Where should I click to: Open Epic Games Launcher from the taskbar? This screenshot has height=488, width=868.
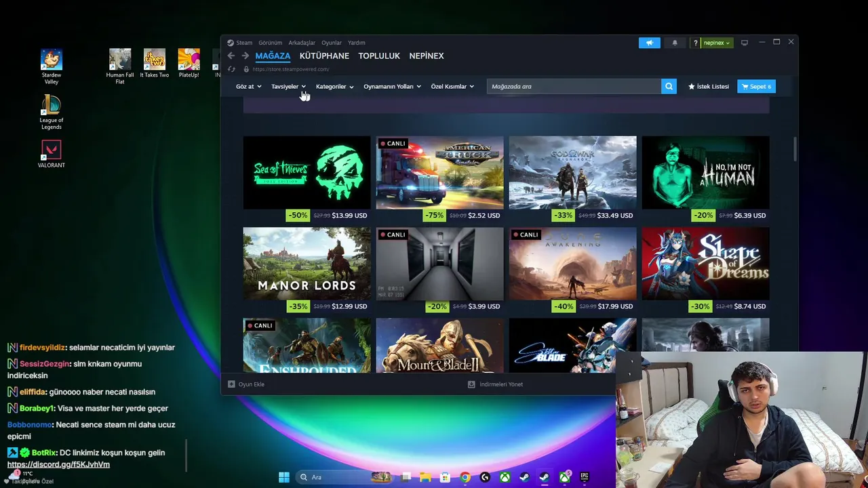pyautogui.click(x=585, y=477)
